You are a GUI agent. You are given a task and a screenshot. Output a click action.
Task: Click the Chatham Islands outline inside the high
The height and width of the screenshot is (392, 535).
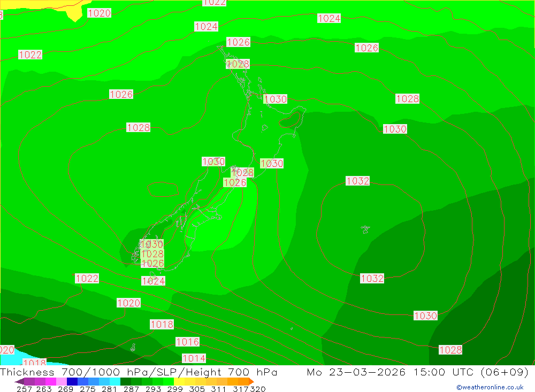coord(365,229)
